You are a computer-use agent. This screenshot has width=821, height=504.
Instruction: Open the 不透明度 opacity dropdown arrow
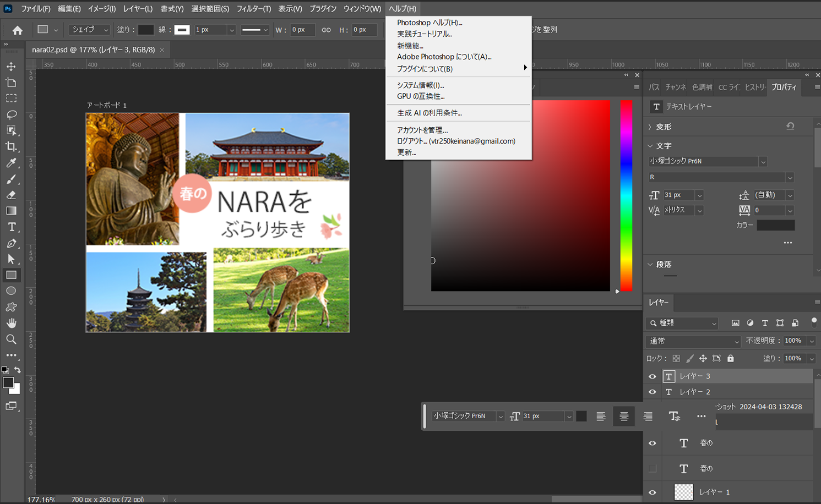[811, 341]
